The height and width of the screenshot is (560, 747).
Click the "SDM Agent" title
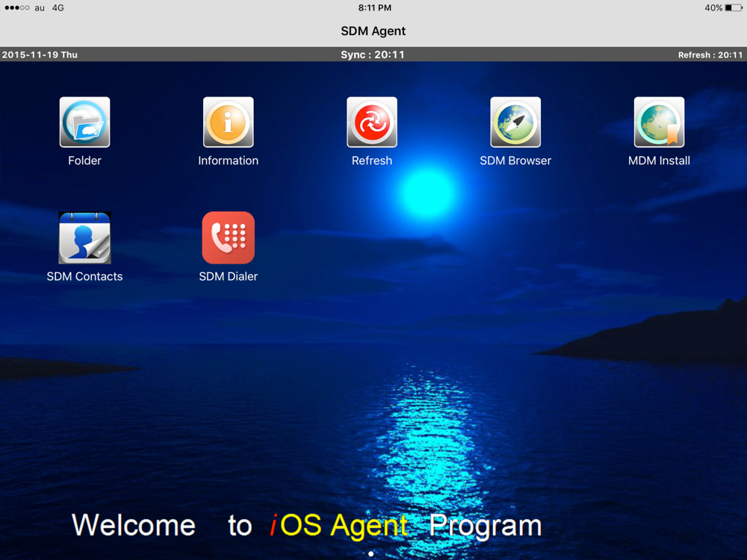373,31
